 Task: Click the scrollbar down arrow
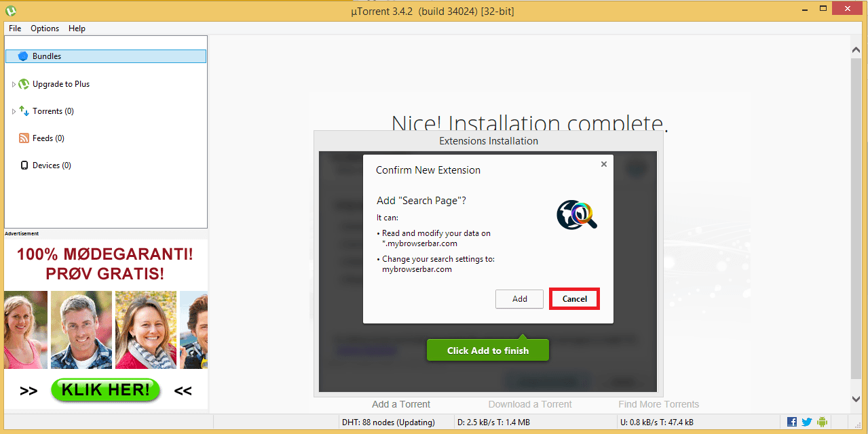click(856, 399)
